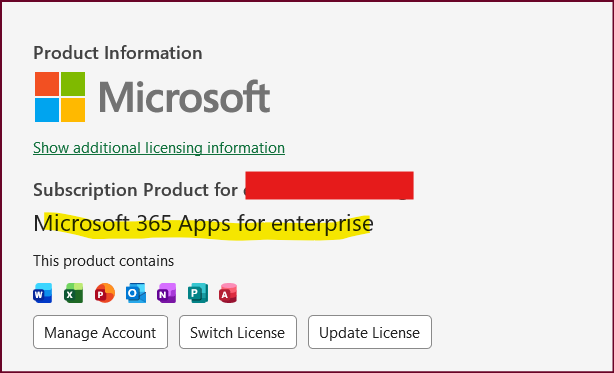This screenshot has height=373, width=614.
Task: Click the Outlook app icon
Action: [x=136, y=293]
